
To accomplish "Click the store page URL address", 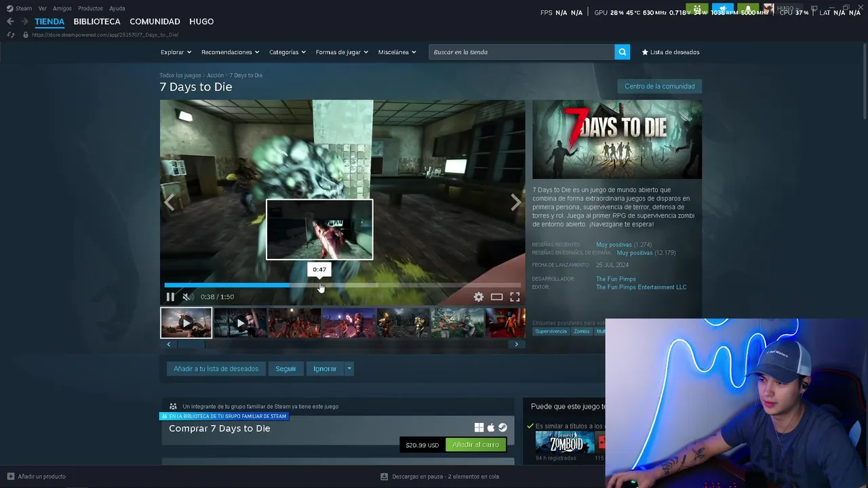I will point(105,35).
